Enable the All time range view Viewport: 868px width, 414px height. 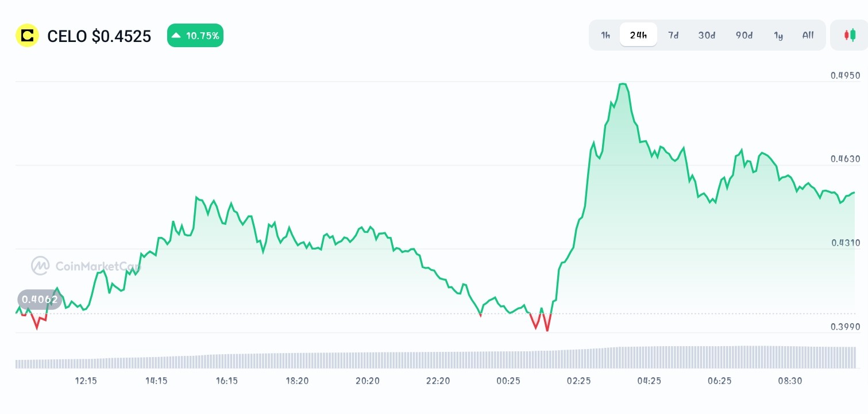coord(808,35)
